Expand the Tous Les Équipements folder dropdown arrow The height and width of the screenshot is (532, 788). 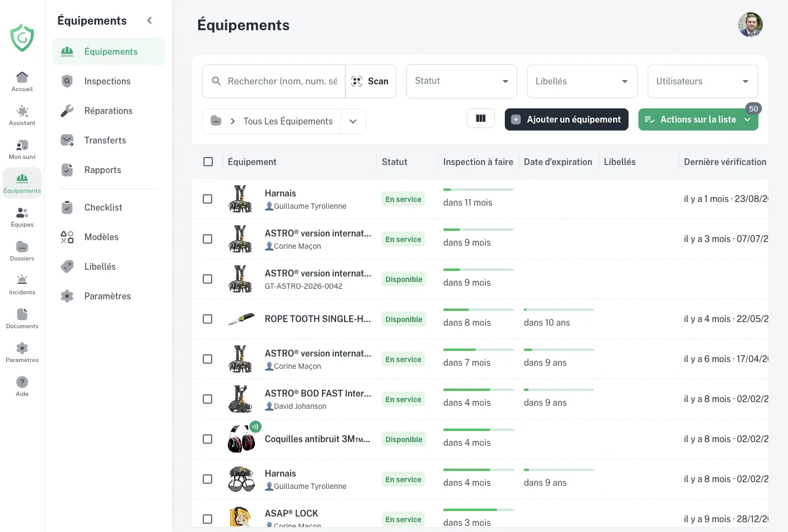point(353,121)
